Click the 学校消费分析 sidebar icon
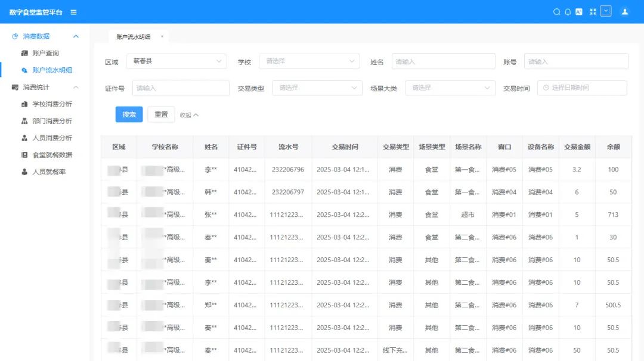The width and height of the screenshot is (644, 361). coord(24,104)
